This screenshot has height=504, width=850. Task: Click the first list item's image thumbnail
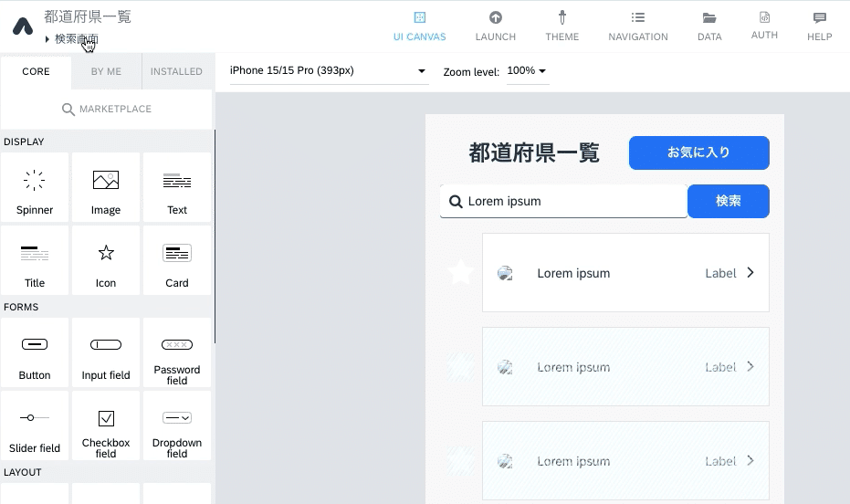click(x=505, y=273)
